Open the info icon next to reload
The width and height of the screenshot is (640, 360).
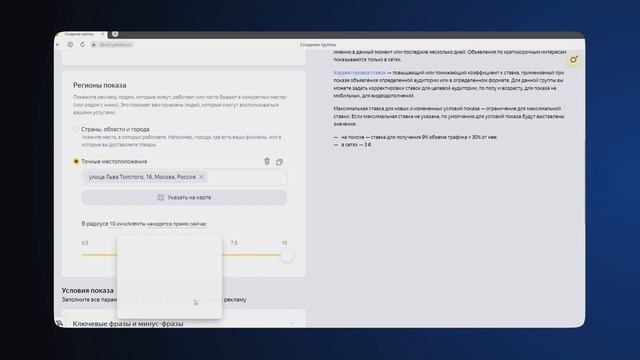click(x=70, y=44)
